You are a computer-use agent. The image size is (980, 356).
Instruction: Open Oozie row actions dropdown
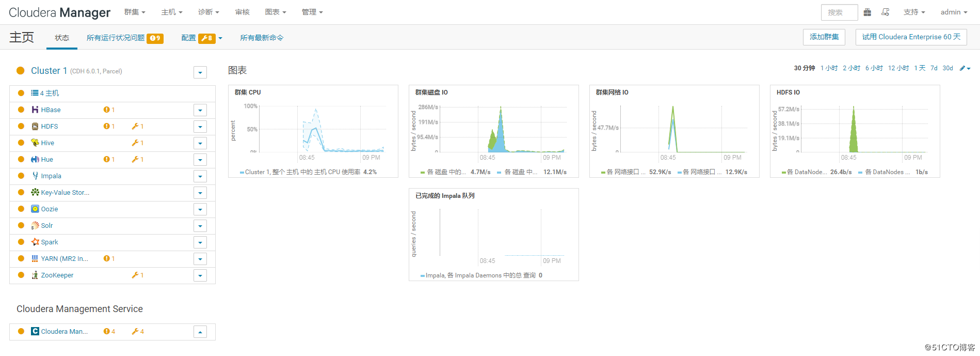tap(200, 209)
